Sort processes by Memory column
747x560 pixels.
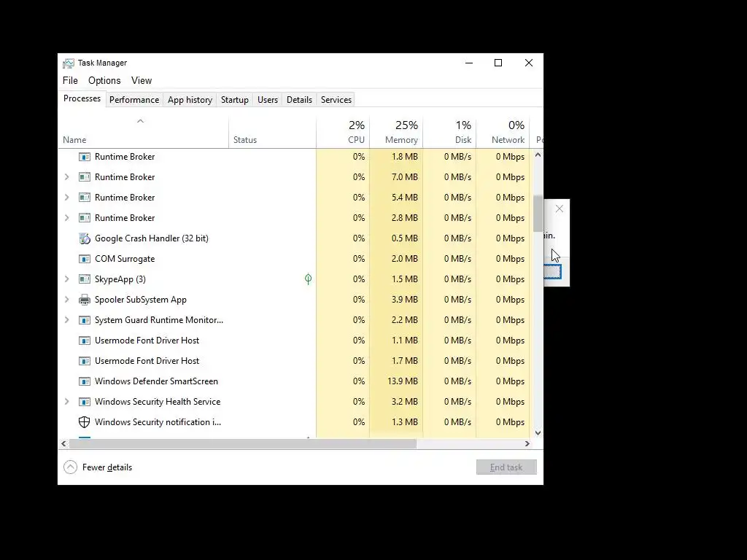[x=396, y=132]
